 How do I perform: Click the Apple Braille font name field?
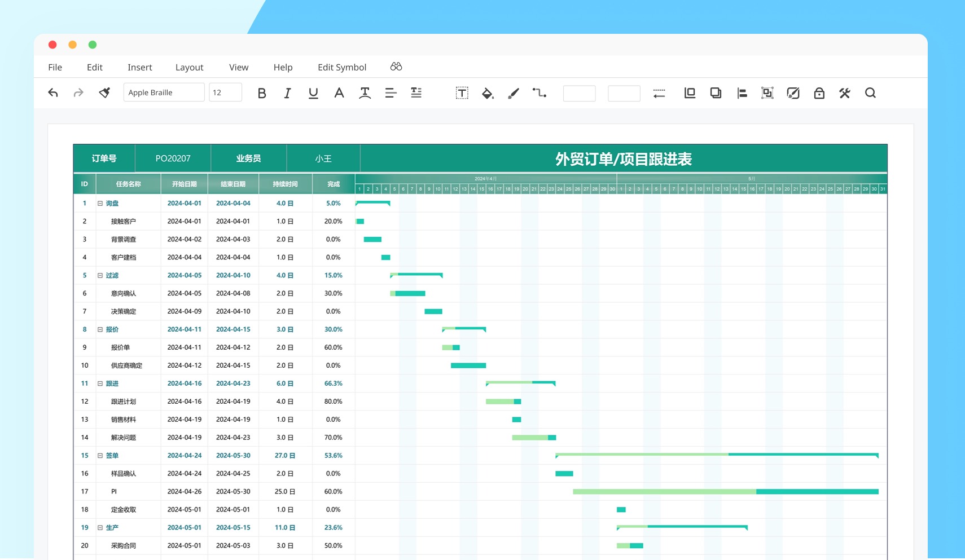tap(164, 92)
